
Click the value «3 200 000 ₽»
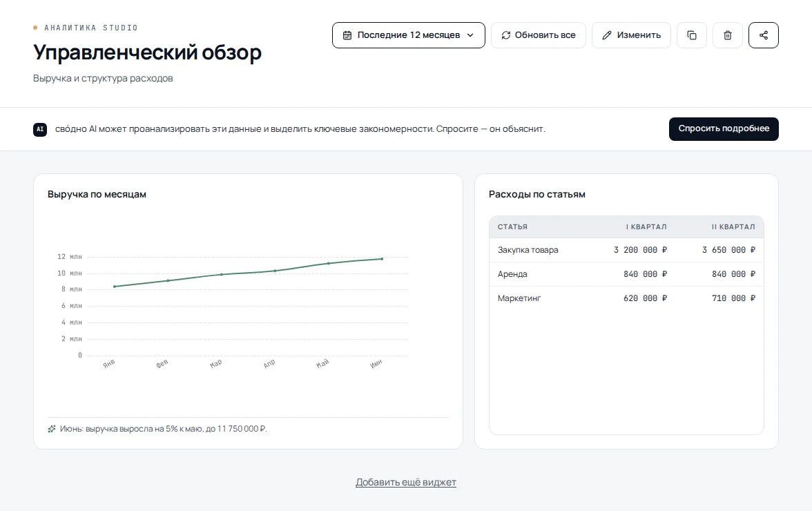pyautogui.click(x=641, y=250)
